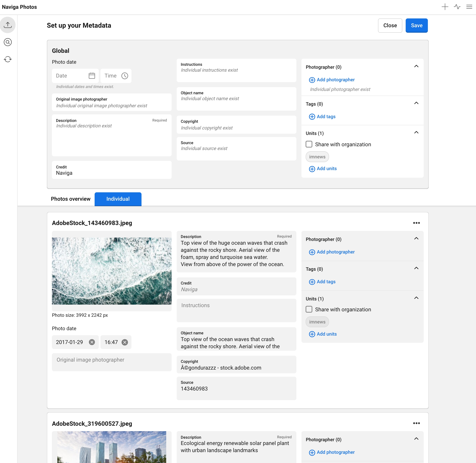Open the activity pulse icon in header

coord(457,7)
